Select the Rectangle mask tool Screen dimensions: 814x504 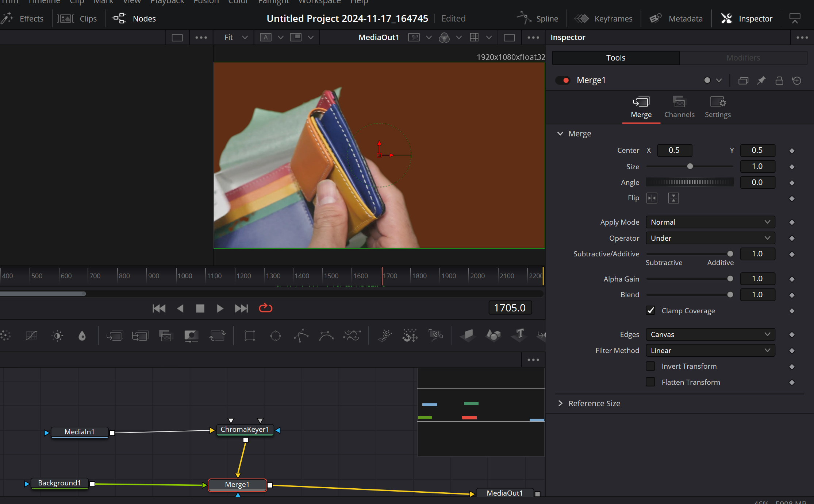pyautogui.click(x=250, y=335)
